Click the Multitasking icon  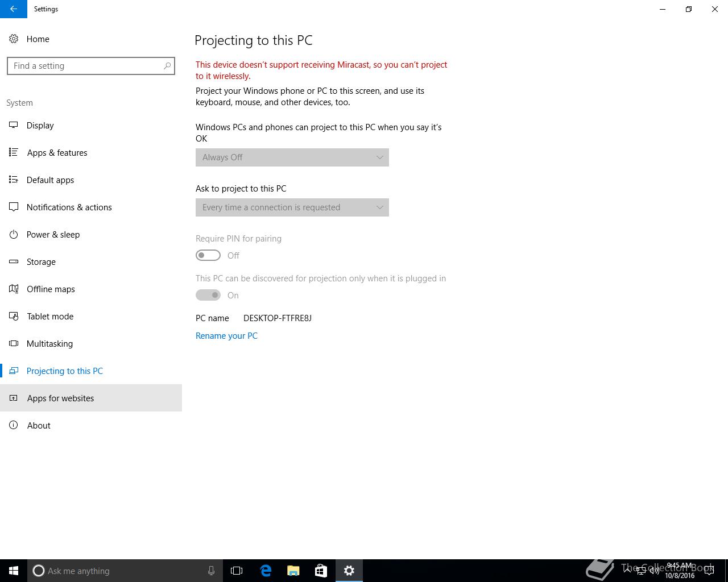(14, 343)
